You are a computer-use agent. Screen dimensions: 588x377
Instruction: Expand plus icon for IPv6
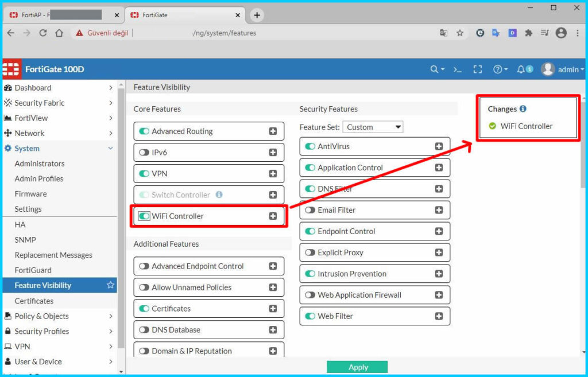pyautogui.click(x=273, y=153)
